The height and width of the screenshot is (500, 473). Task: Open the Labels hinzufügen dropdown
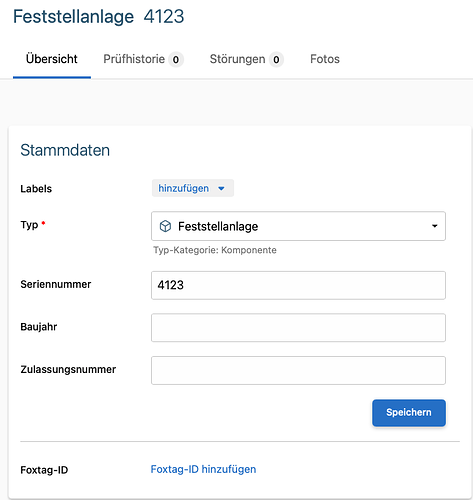[193, 188]
